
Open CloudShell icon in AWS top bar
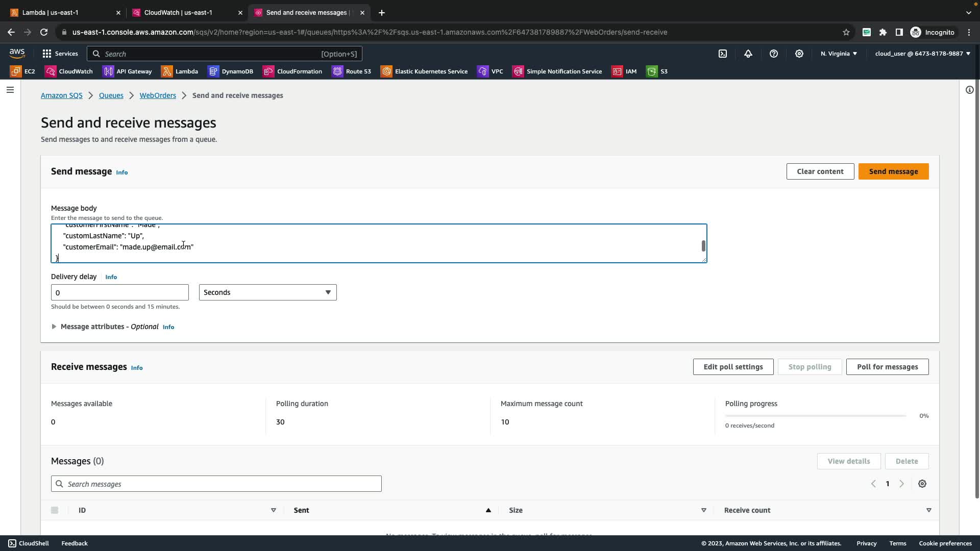[723, 54]
